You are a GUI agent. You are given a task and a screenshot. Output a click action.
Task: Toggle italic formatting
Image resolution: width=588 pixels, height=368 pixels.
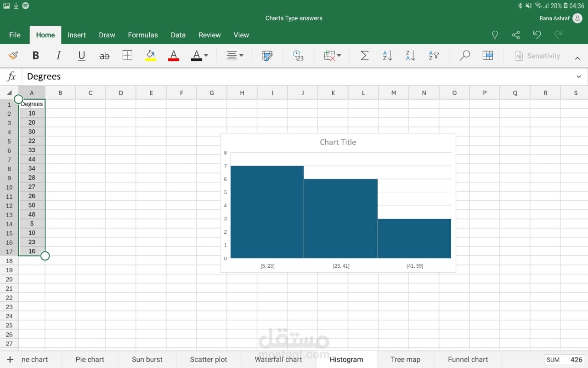58,56
